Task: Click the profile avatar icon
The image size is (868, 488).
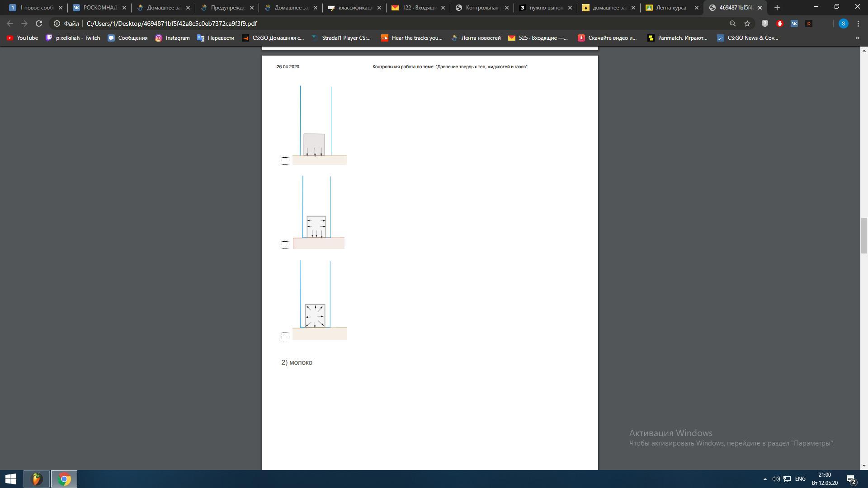Action: click(x=843, y=23)
